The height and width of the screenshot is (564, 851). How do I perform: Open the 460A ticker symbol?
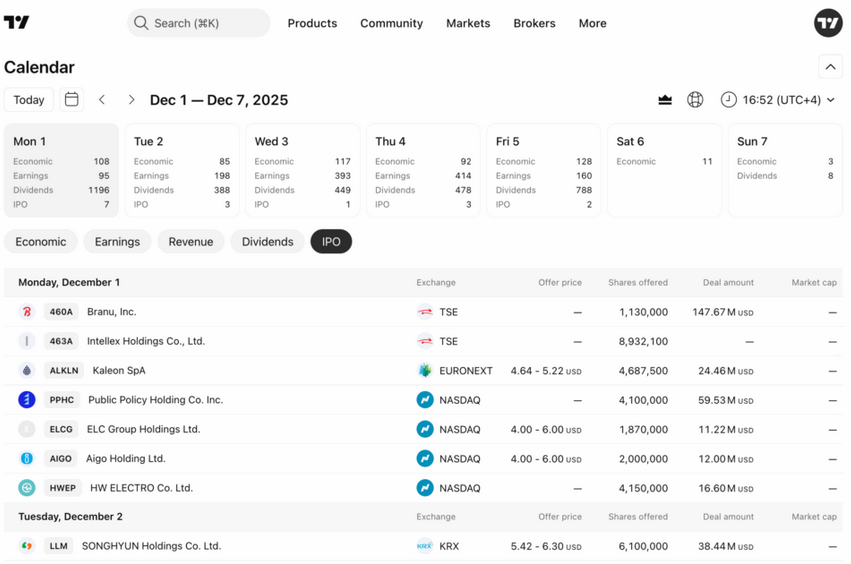[61, 312]
